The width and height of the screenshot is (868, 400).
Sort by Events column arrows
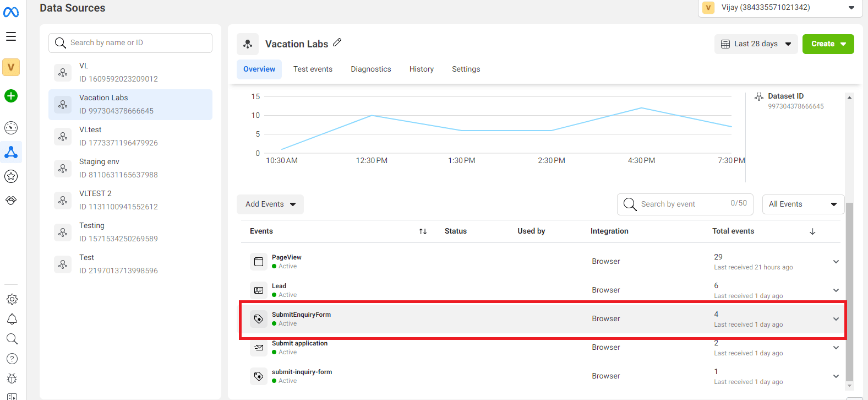423,231
